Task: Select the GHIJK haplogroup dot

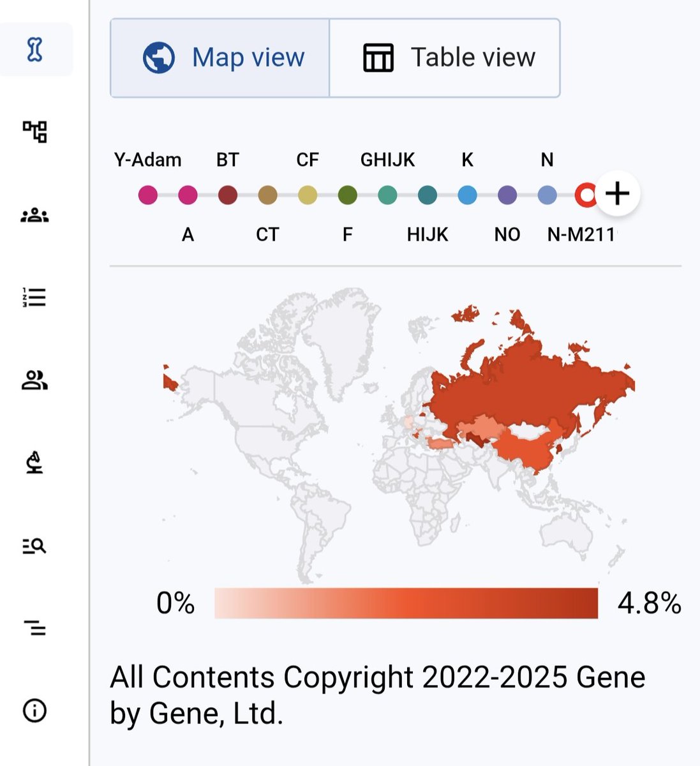Action: click(x=387, y=195)
